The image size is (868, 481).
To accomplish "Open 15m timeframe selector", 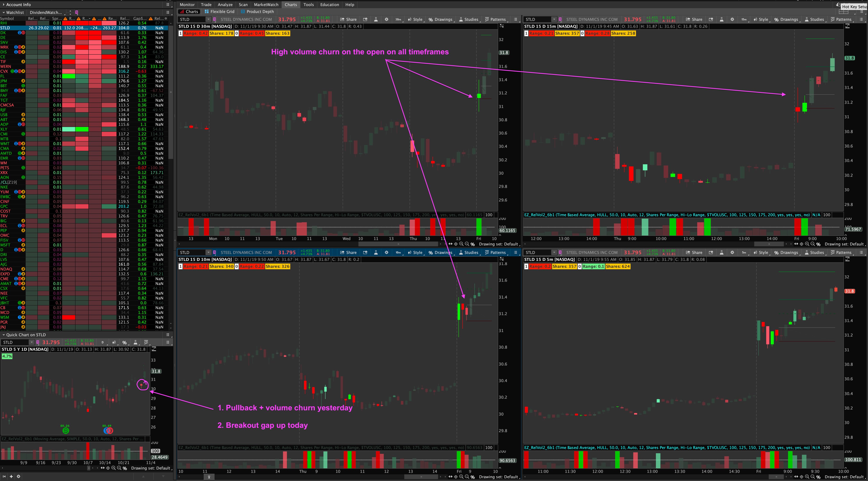I will (744, 19).
